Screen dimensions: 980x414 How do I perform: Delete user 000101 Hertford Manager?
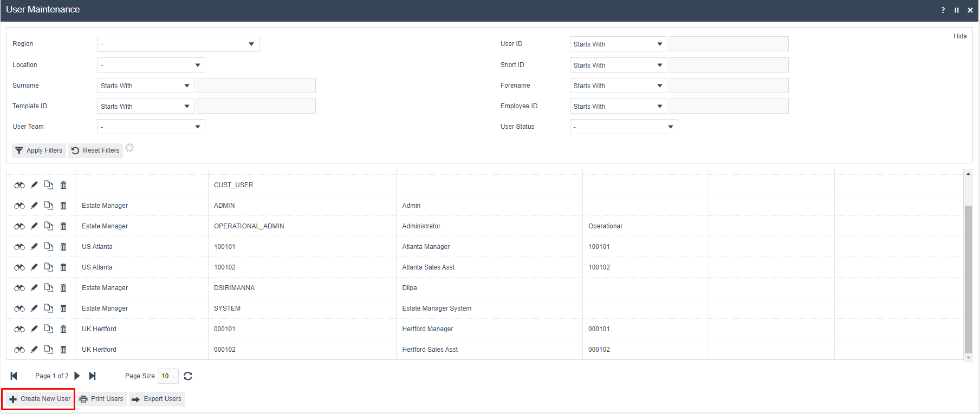pos(63,329)
